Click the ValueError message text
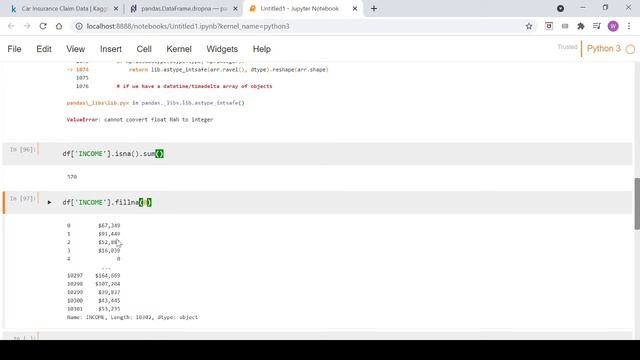The height and width of the screenshot is (360, 640). (x=140, y=120)
